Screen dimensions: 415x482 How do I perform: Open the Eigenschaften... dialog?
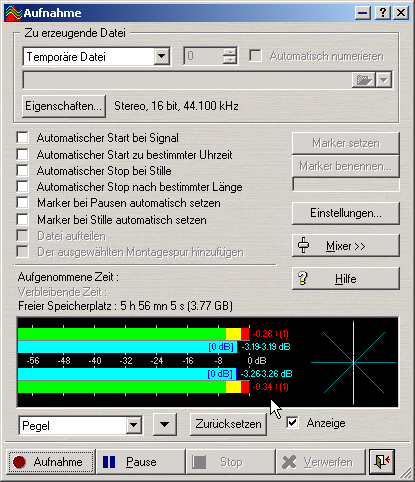[64, 106]
